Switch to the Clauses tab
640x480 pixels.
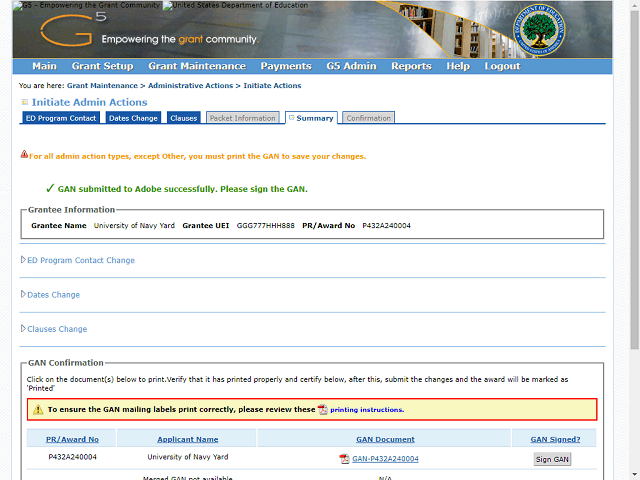pyautogui.click(x=184, y=118)
